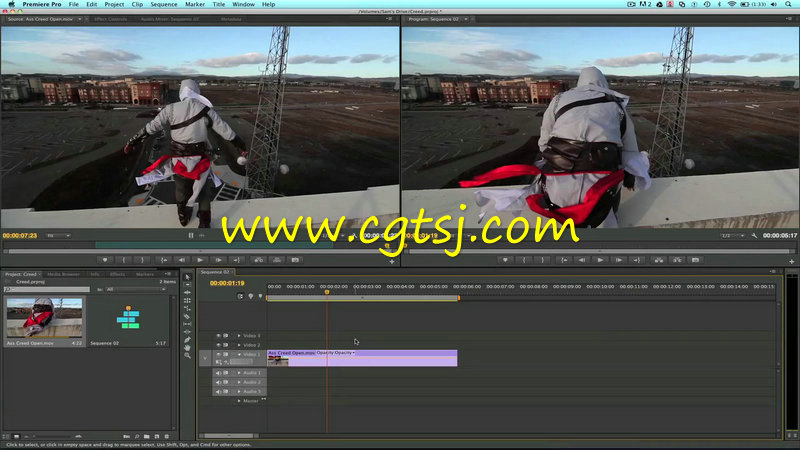Image resolution: width=800 pixels, height=450 pixels.
Task: Open the 'In: All' search scope dropdown
Action: pos(135,289)
